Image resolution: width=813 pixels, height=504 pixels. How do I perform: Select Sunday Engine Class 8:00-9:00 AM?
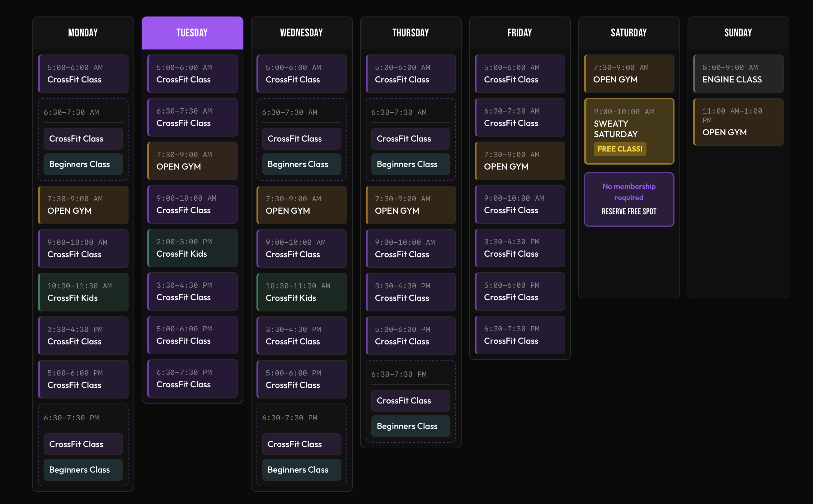[x=738, y=74]
